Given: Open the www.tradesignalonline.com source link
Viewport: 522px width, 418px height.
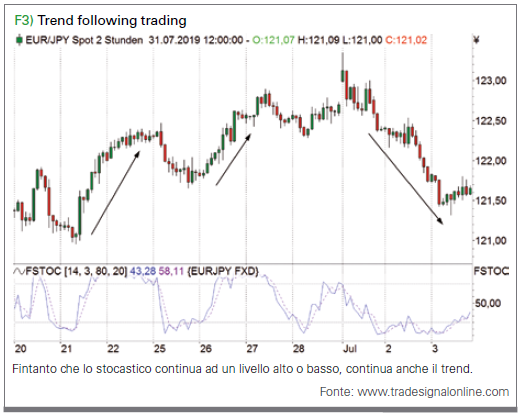Looking at the screenshot, I should 433,392.
